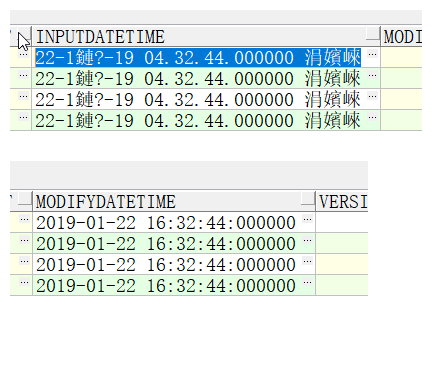The image size is (432, 369).
Task: Open the ellipsis editor on the highlighted INPUTDATETIME cell
Action: [x=373, y=54]
